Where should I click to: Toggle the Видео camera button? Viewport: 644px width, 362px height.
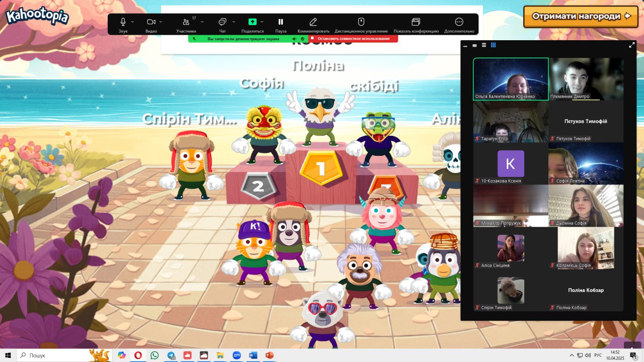click(x=151, y=22)
